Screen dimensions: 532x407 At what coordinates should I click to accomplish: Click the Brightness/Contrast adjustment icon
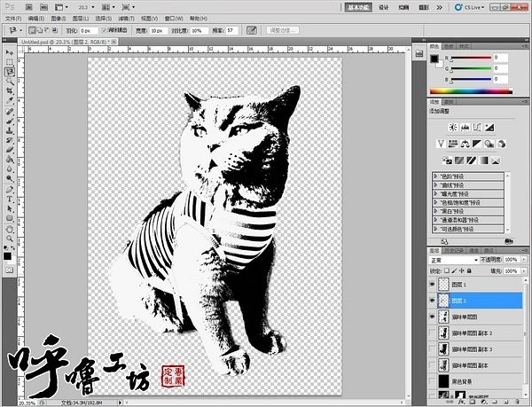click(453, 127)
